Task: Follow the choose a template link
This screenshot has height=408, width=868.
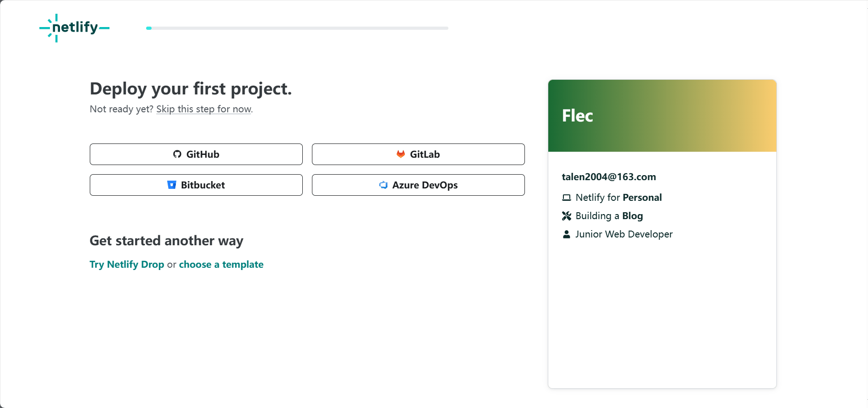Action: tap(221, 265)
